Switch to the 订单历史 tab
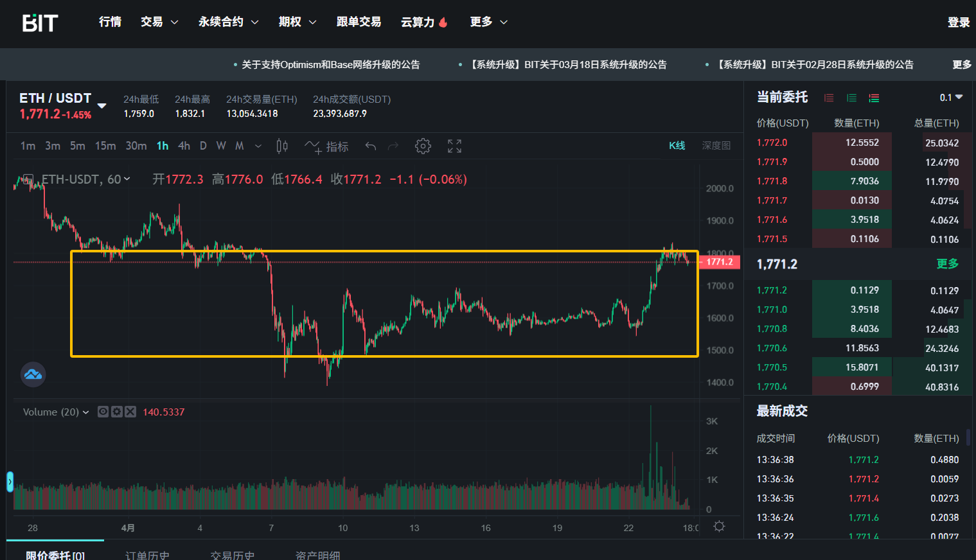Image resolution: width=976 pixels, height=560 pixels. (x=147, y=555)
